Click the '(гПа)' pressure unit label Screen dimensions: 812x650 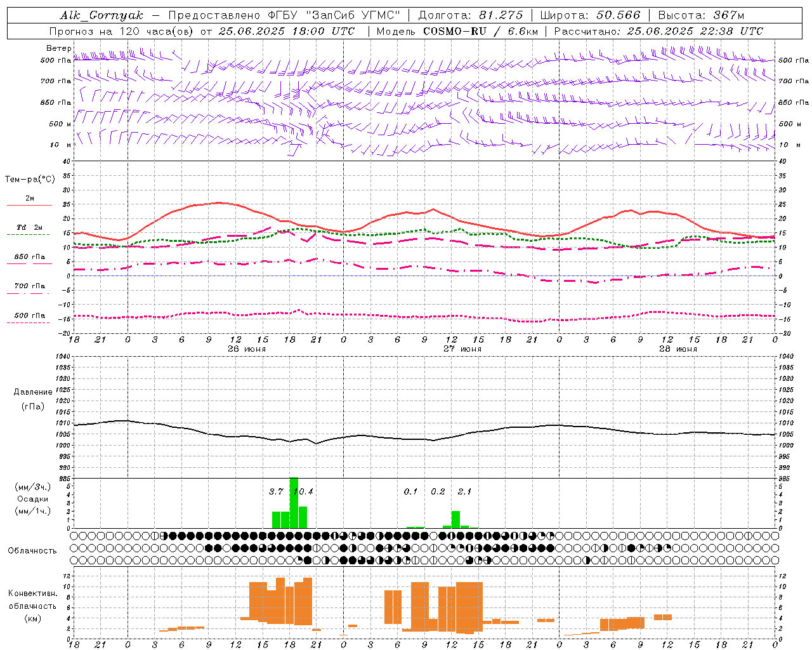(x=33, y=407)
